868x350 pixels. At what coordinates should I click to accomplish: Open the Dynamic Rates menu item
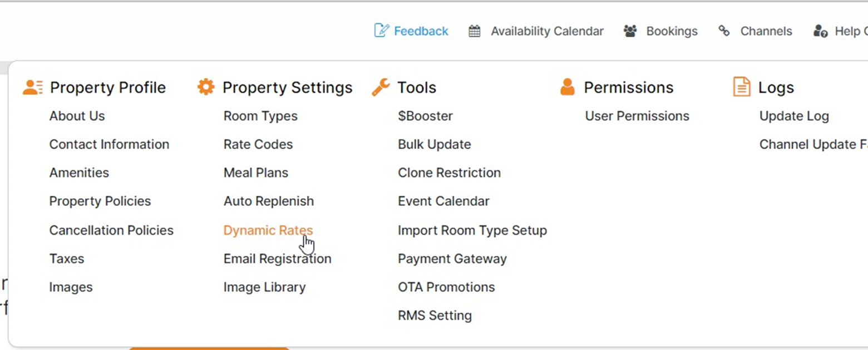tap(268, 230)
